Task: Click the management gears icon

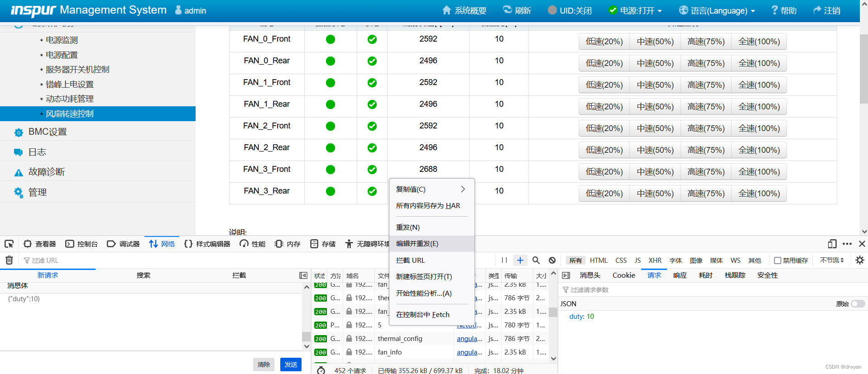Action: (19, 192)
